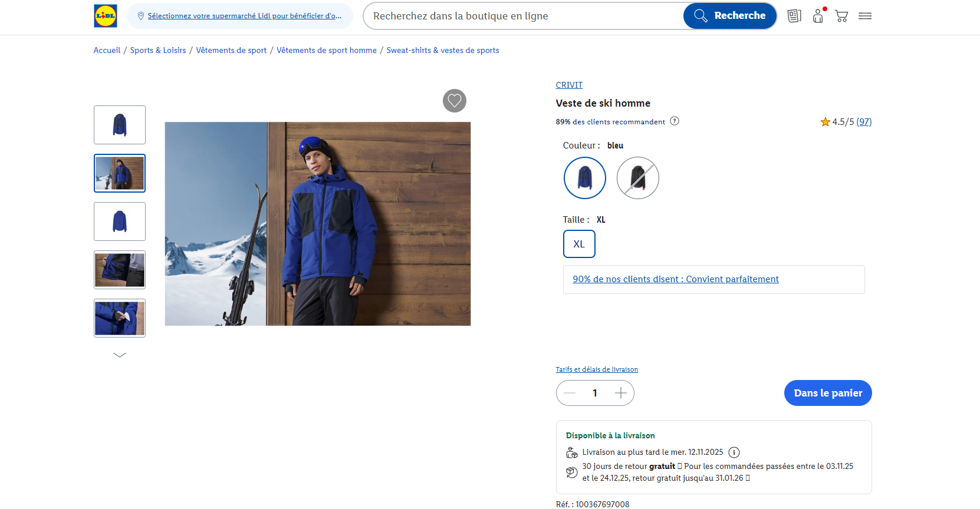The height and width of the screenshot is (509, 980).
Task: Expand more thumbnails with down chevron
Action: [x=120, y=355]
